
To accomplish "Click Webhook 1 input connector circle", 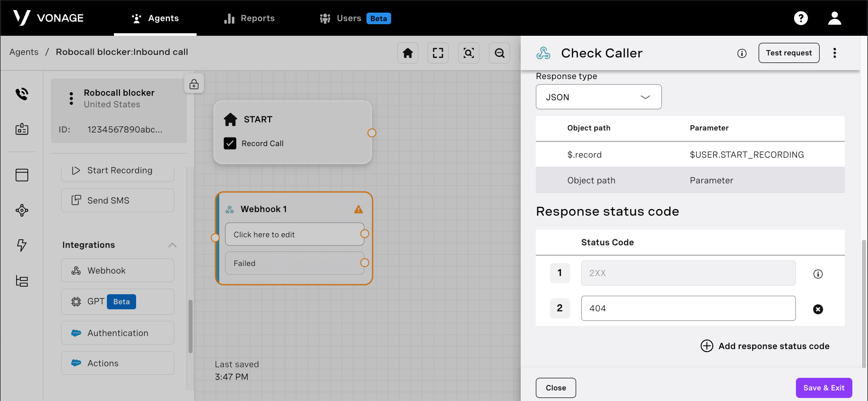I will [x=215, y=238].
